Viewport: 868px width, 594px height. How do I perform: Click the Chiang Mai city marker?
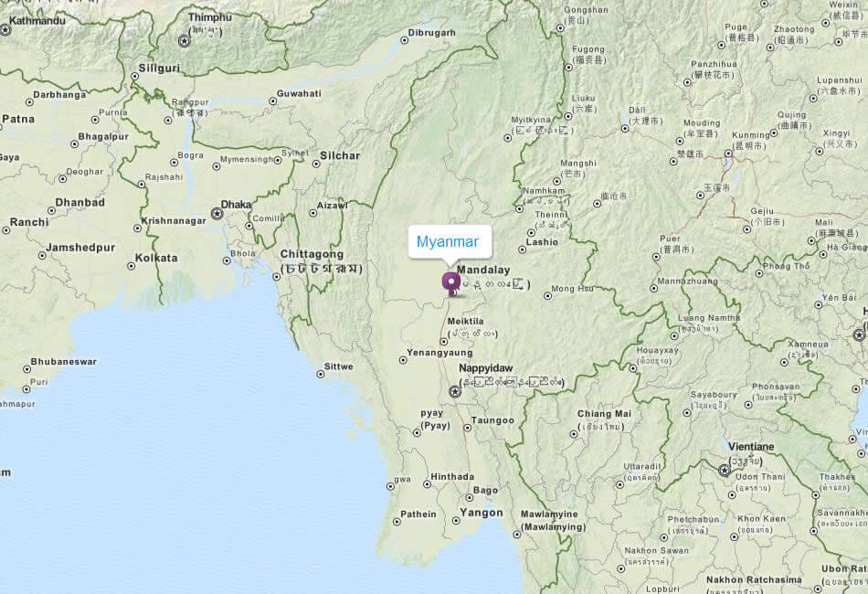[x=574, y=435]
